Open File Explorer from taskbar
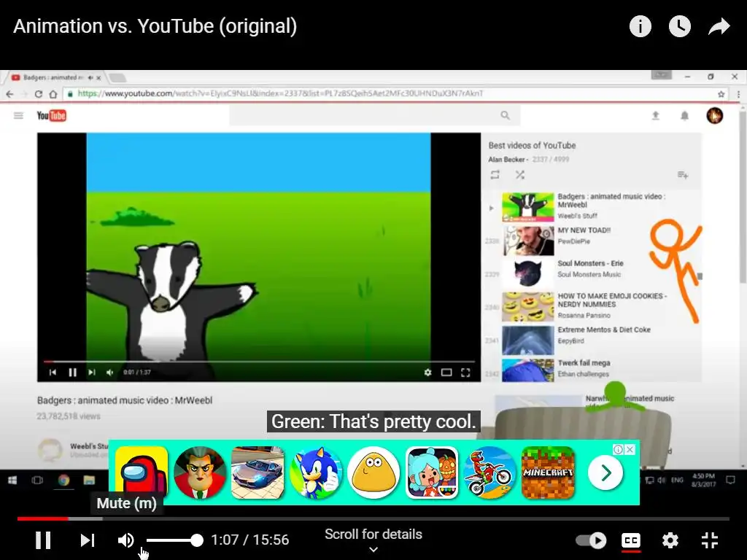 click(x=89, y=480)
